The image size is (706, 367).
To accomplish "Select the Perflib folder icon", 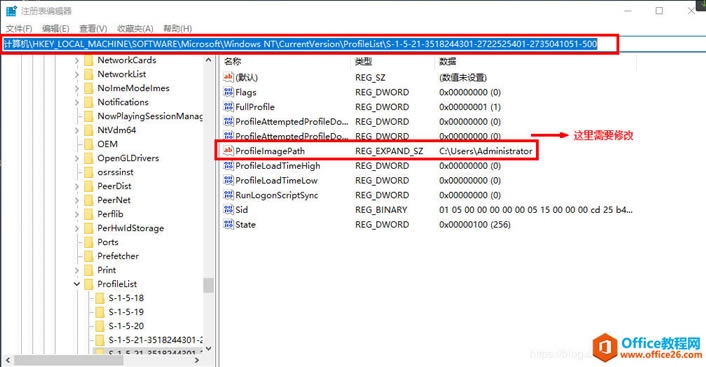I will tap(89, 214).
